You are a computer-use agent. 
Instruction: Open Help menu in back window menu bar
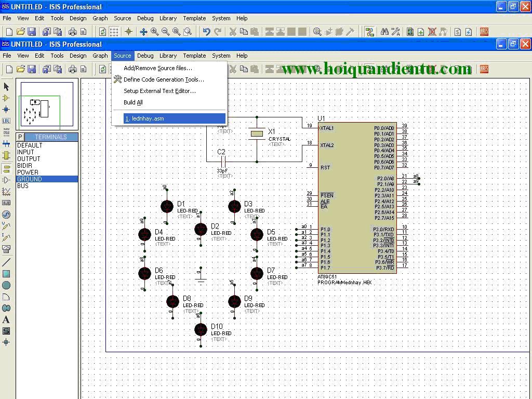point(242,18)
